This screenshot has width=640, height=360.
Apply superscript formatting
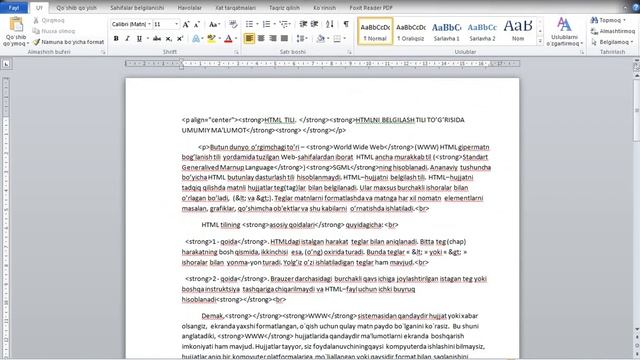tap(180, 38)
